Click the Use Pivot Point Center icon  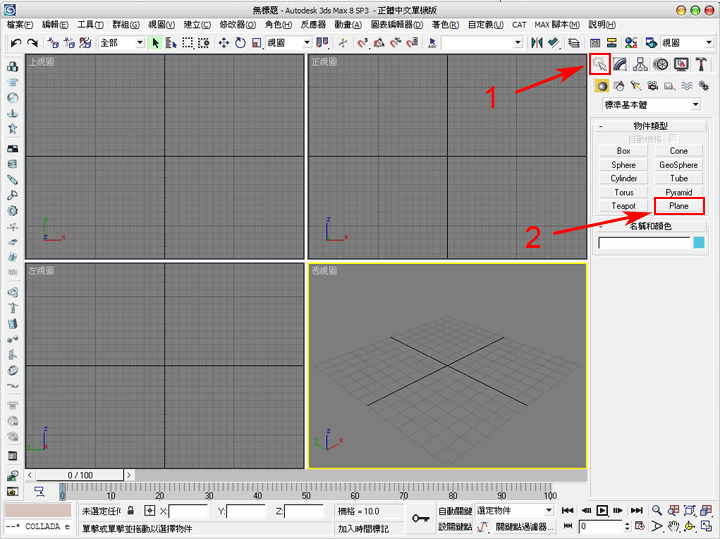tap(323, 43)
